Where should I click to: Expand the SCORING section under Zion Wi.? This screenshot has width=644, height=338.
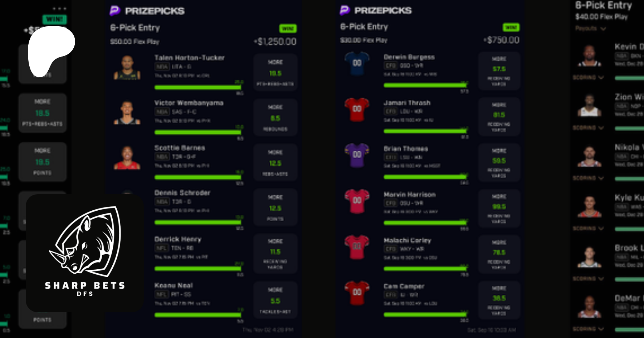[x=588, y=128]
